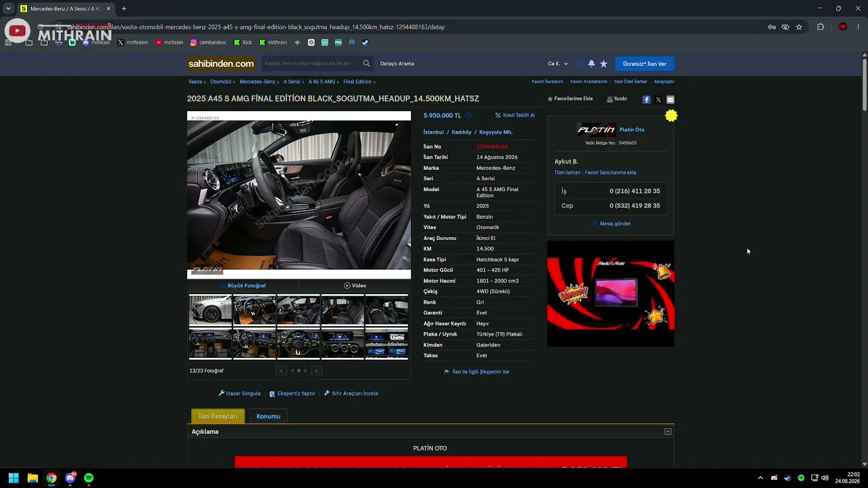Click the Karşılaştır link
This screenshot has height=488, width=868.
665,82
